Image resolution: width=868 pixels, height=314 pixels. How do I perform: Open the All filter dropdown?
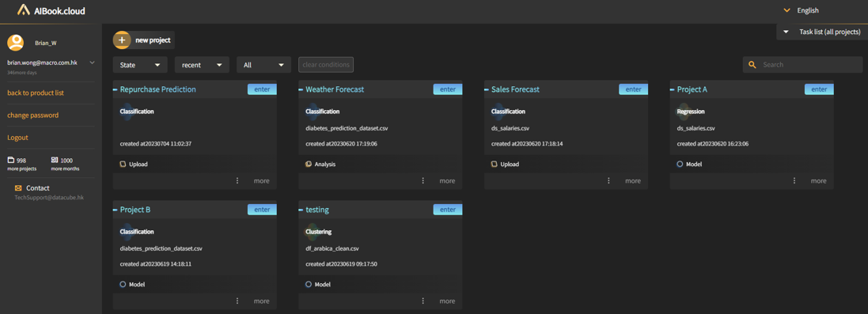264,65
